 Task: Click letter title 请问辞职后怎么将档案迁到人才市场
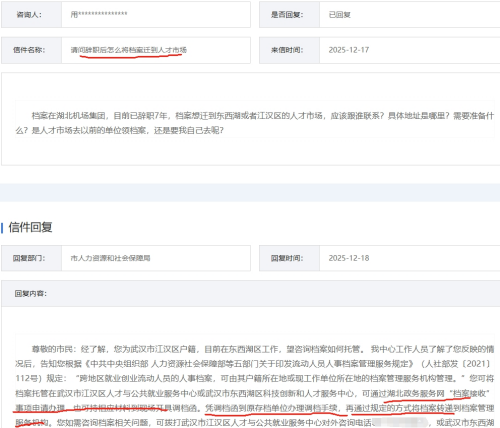tap(129, 50)
